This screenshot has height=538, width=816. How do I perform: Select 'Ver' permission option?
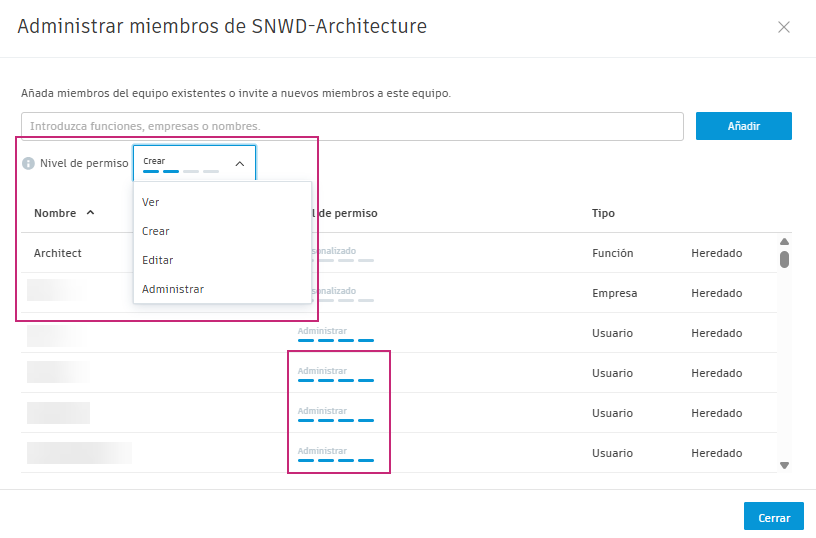(x=151, y=202)
